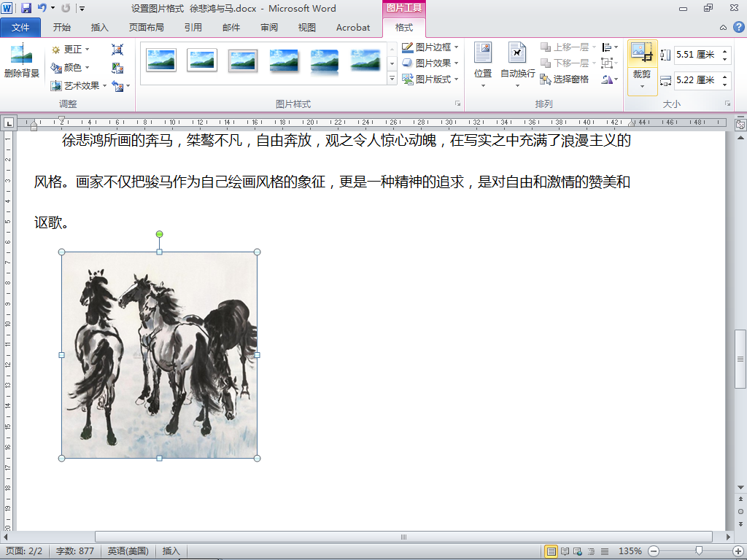The height and width of the screenshot is (560, 747).
Task: Click the zoom out minus button
Action: click(654, 551)
